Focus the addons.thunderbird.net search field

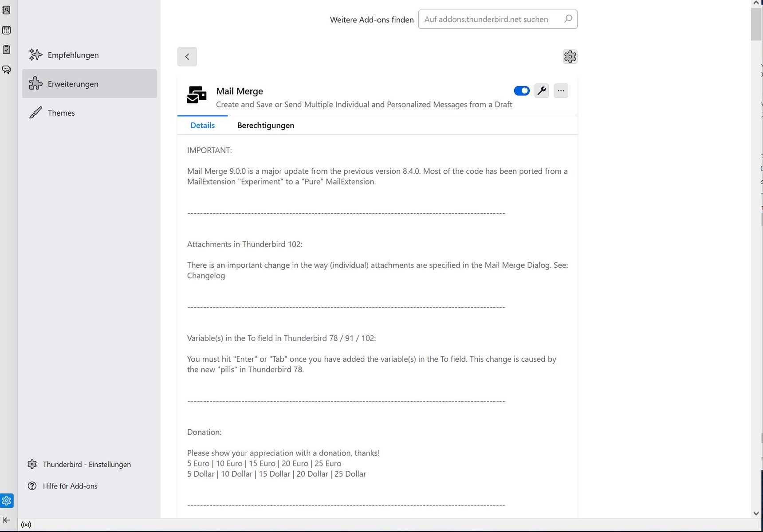click(x=498, y=20)
